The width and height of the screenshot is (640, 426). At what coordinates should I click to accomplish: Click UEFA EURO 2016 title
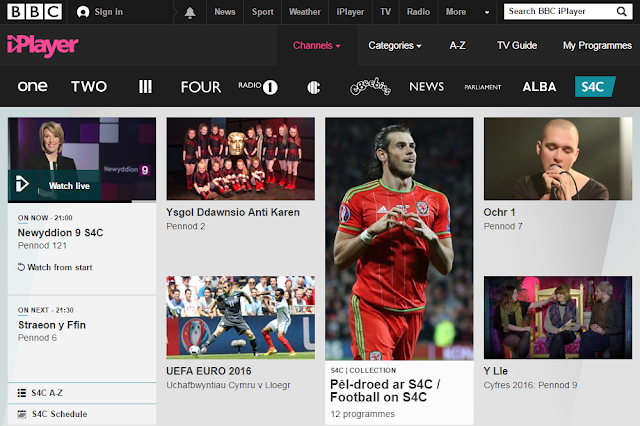[x=209, y=371]
